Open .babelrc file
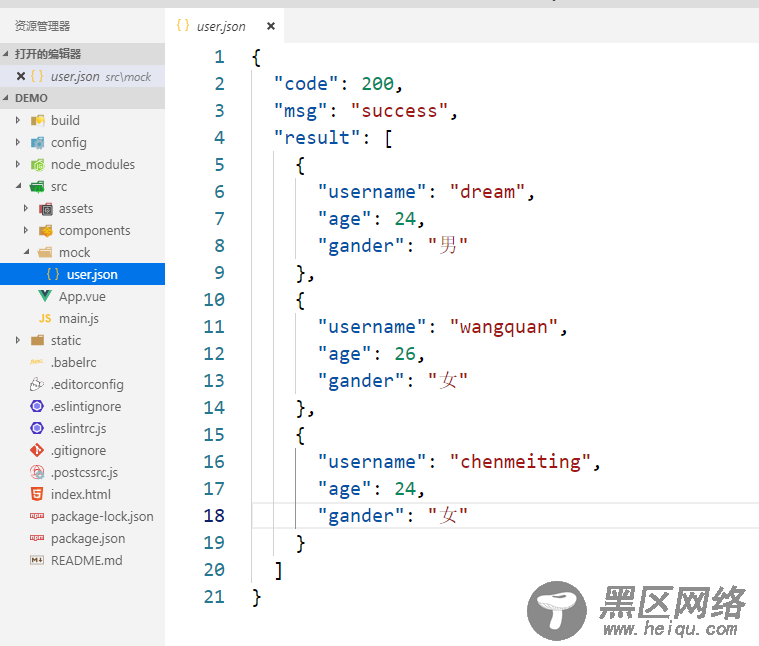759x646 pixels. [x=82, y=362]
